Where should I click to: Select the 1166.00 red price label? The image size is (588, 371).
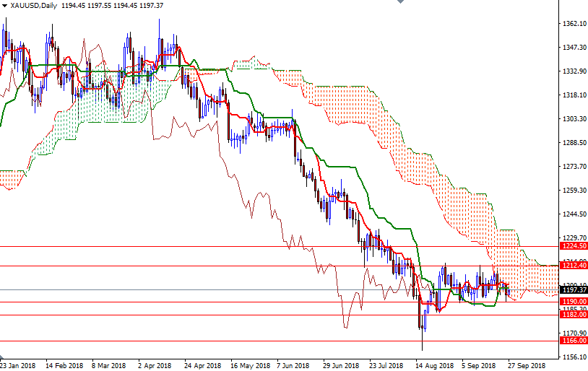574,341
